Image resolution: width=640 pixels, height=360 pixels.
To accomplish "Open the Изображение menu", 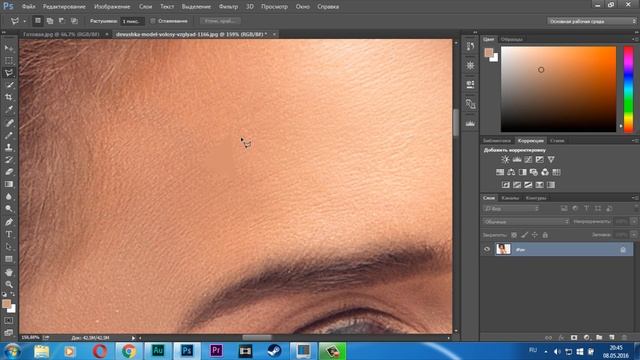I will pyautogui.click(x=112, y=7).
